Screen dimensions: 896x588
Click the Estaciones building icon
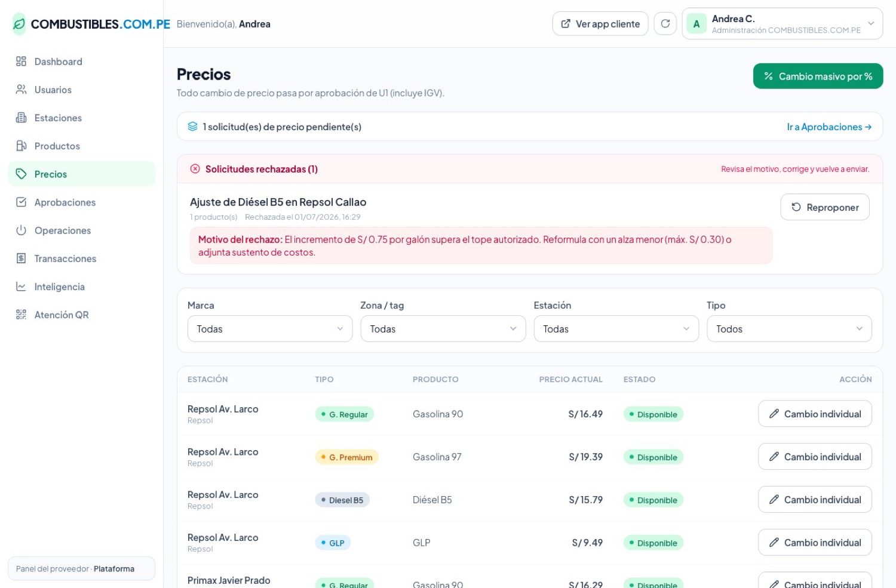point(21,118)
